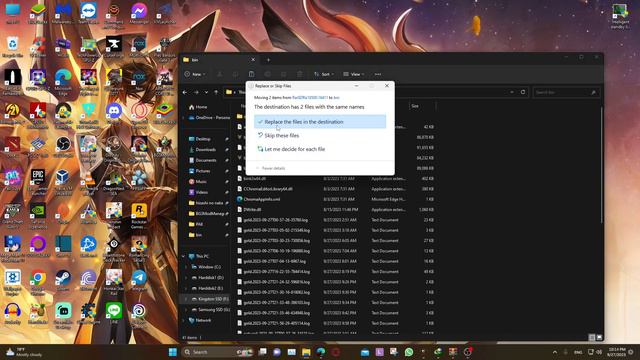Collapse Fewer details in the dialog
This screenshot has height=360, width=640.
(270, 168)
